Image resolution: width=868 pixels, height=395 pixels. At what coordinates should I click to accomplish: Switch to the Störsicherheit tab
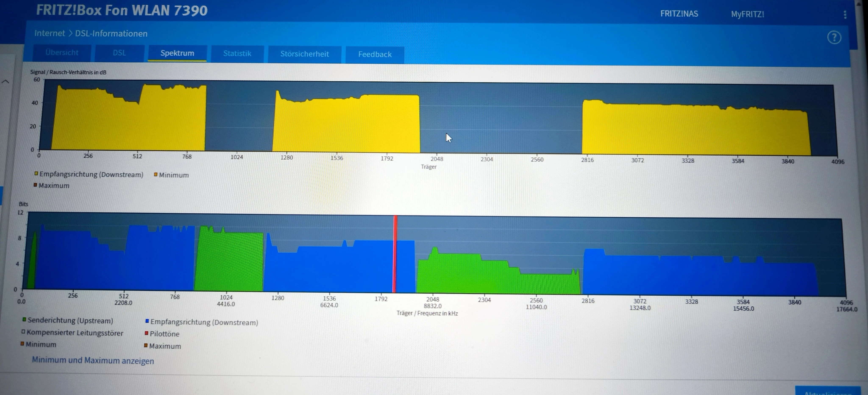pyautogui.click(x=304, y=54)
